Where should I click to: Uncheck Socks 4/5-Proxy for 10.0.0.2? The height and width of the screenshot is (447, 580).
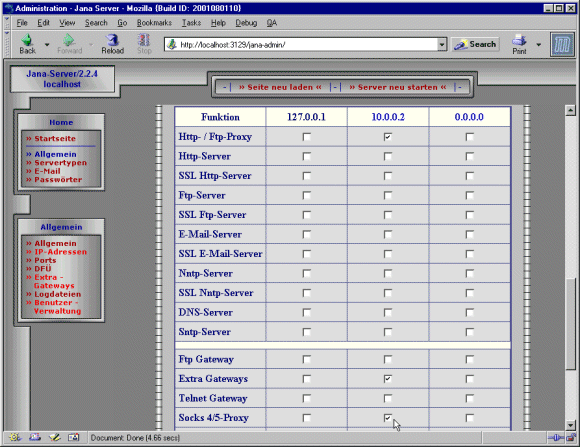tap(388, 418)
